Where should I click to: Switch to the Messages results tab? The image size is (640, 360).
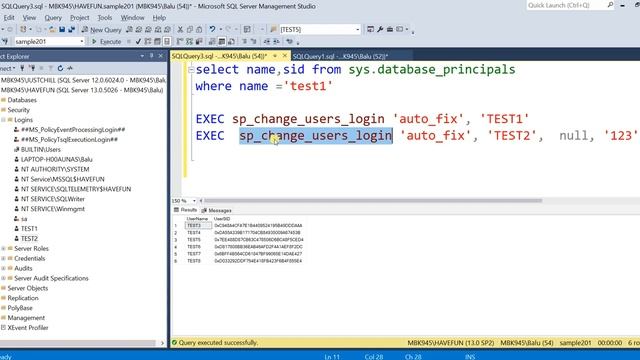217,210
